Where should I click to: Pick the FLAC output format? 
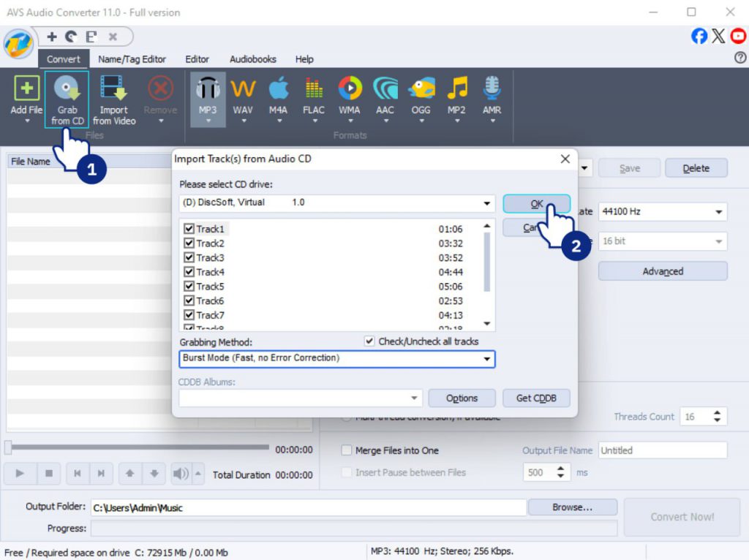click(x=314, y=90)
